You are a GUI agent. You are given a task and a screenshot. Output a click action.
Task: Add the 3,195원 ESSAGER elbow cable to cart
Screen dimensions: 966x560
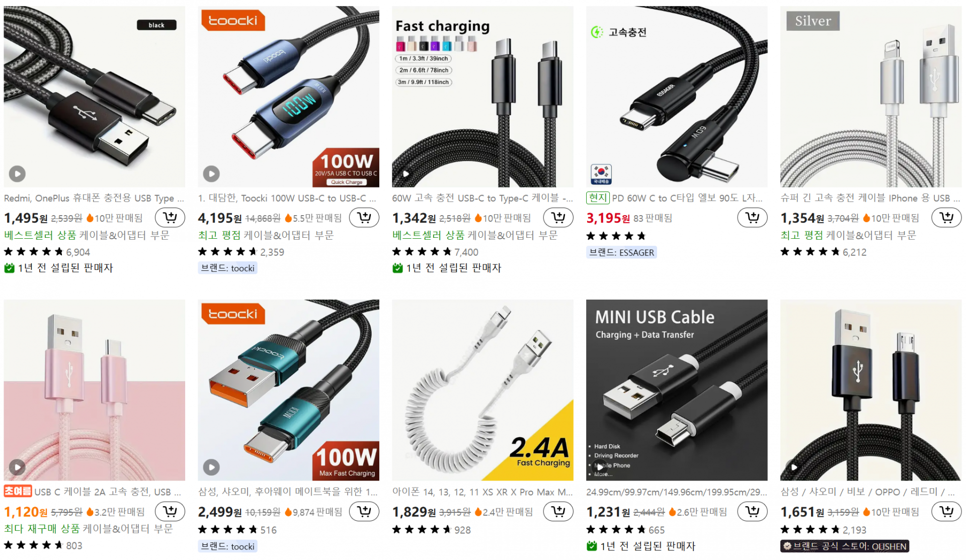tap(752, 218)
